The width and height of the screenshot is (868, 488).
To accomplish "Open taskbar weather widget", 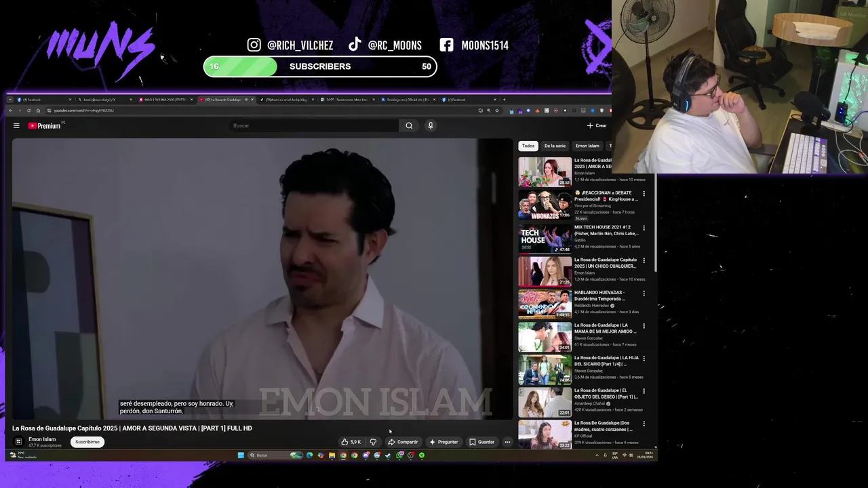I will click(22, 455).
